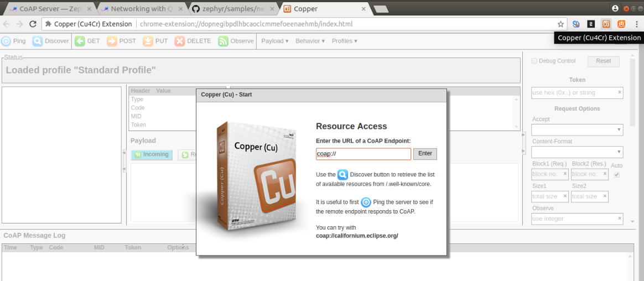The height and width of the screenshot is (281, 644).
Task: Switch to the CoAP Server browser tab
Action: click(x=50, y=8)
